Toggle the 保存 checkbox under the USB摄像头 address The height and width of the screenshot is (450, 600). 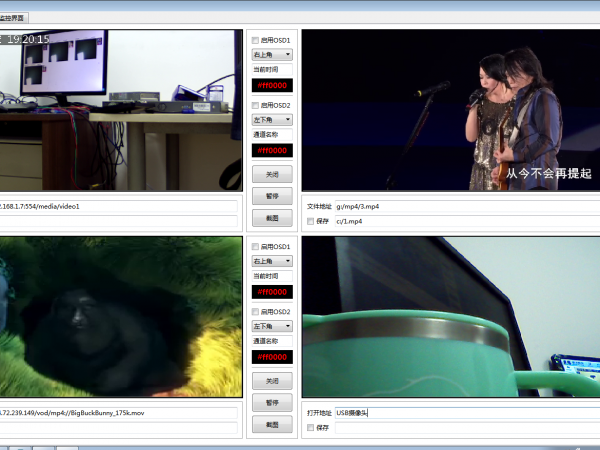[x=311, y=428]
